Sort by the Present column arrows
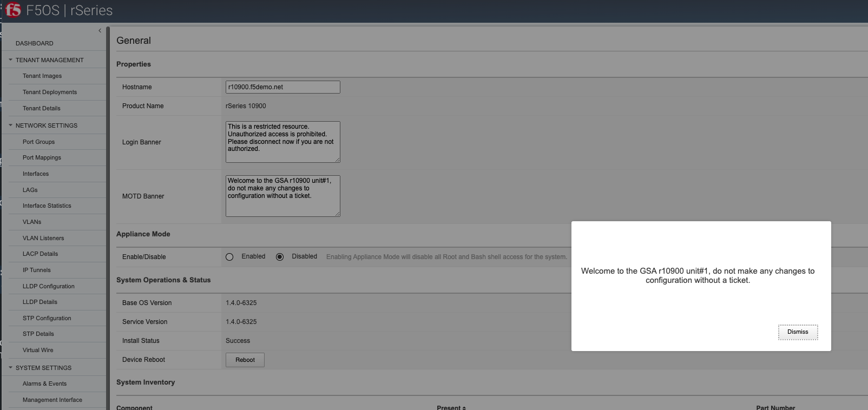The width and height of the screenshot is (868, 410). click(464, 408)
